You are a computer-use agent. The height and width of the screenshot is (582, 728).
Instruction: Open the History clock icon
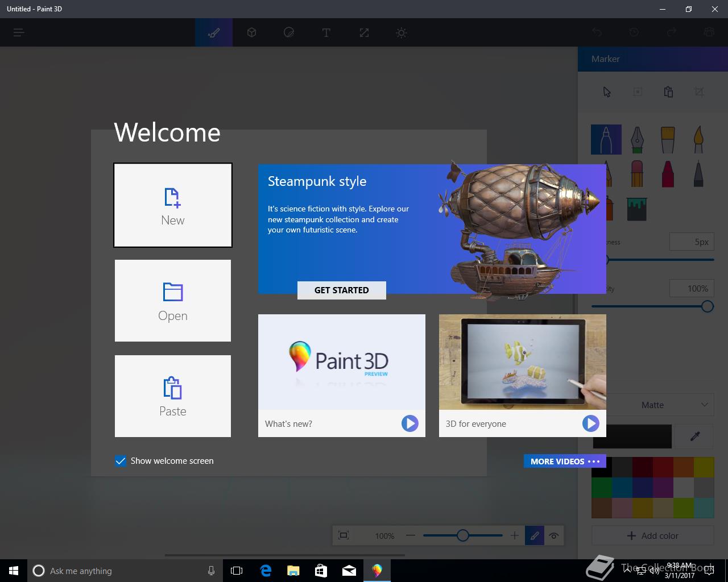tap(634, 32)
